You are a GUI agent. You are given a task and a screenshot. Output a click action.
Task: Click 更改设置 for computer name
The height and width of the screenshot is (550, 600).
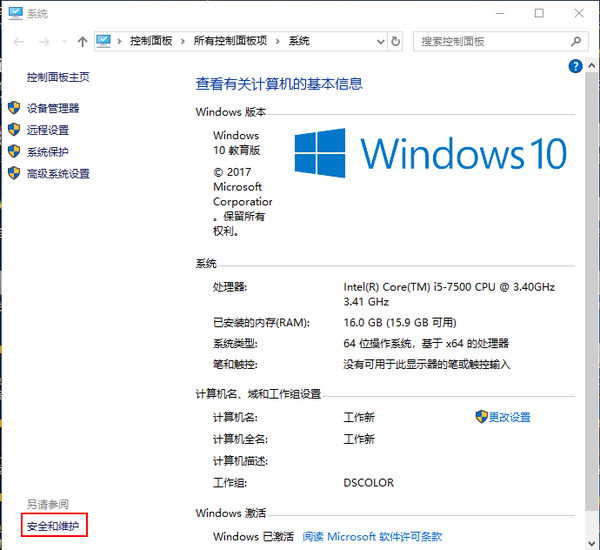[x=510, y=417]
